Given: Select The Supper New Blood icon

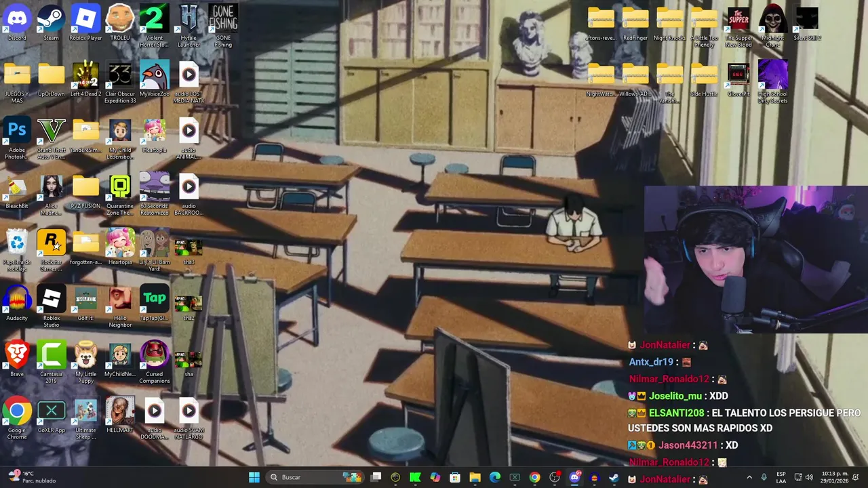Looking at the screenshot, I should 738,26.
